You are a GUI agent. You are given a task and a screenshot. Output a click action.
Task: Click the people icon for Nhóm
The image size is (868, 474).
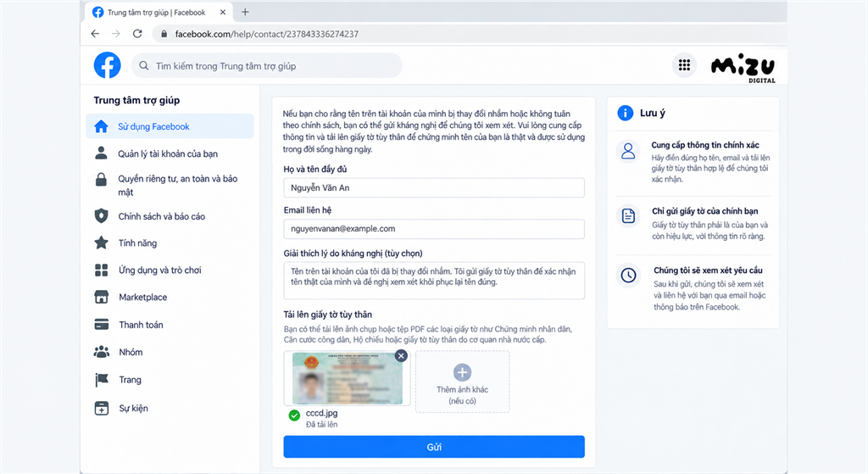(x=102, y=352)
